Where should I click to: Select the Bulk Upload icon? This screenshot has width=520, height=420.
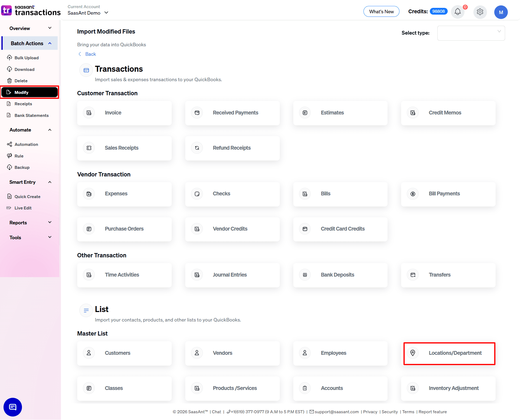pyautogui.click(x=9, y=58)
